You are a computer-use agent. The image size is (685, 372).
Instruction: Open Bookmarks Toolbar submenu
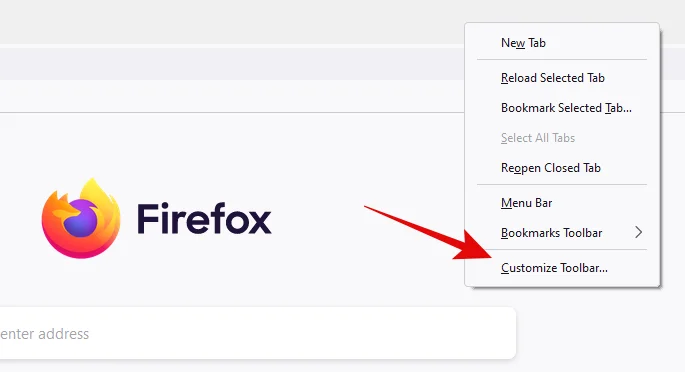pyautogui.click(x=562, y=233)
